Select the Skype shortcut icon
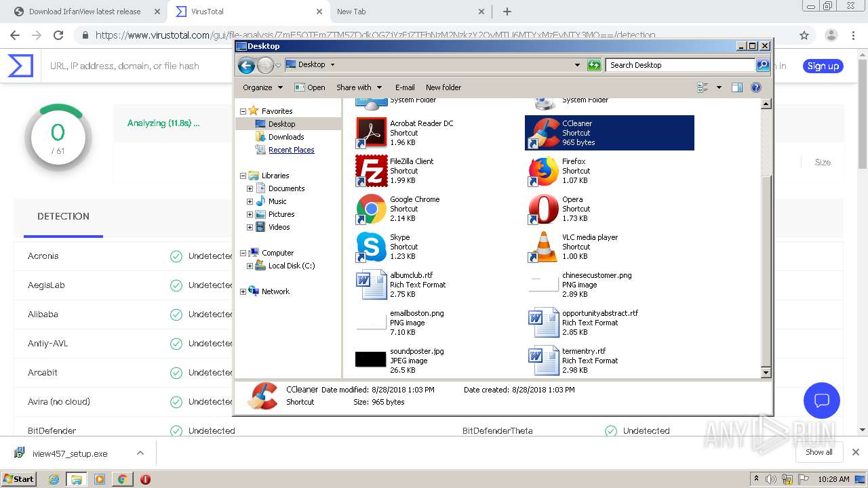868x488 pixels. (372, 247)
